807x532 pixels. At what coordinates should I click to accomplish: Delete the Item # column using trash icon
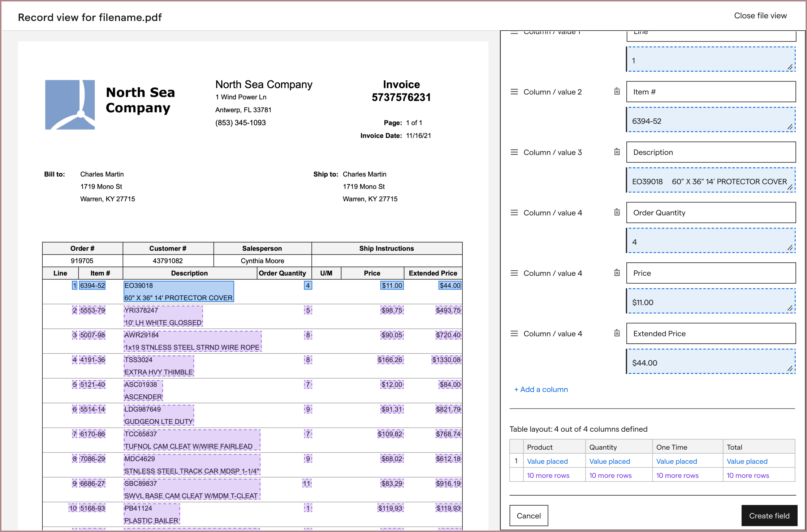[x=616, y=92]
